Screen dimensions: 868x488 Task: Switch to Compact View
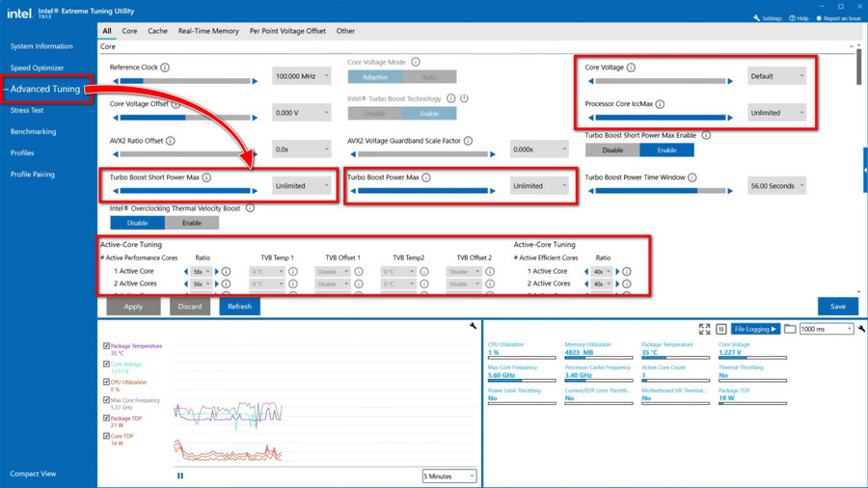point(33,474)
